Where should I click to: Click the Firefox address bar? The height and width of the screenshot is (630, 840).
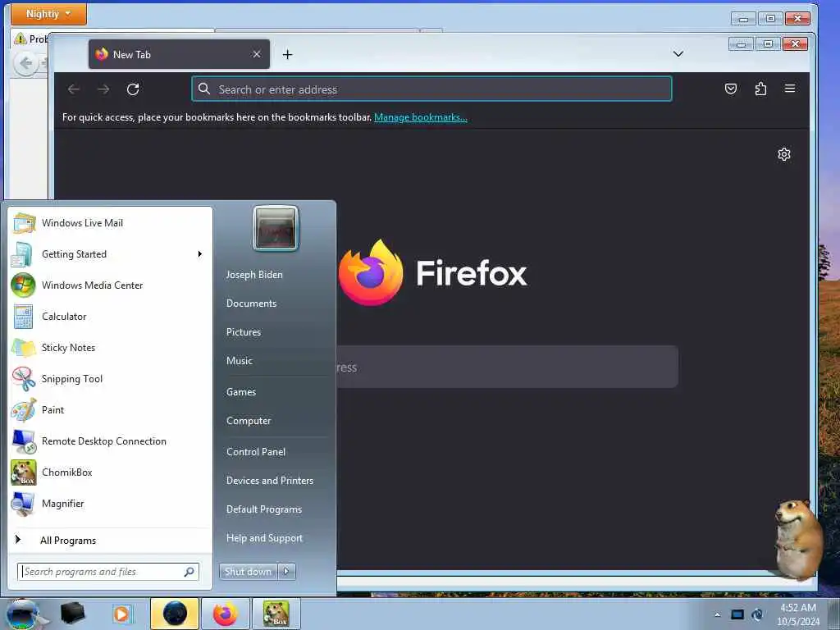tap(431, 89)
